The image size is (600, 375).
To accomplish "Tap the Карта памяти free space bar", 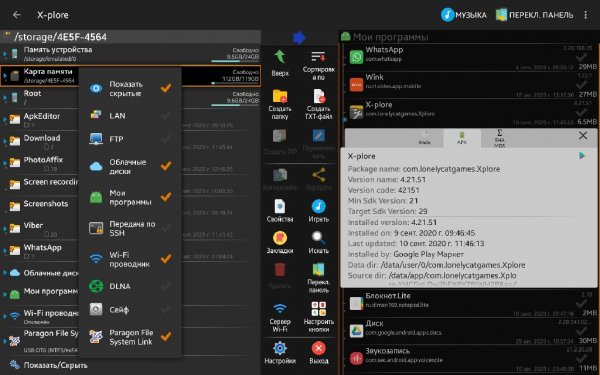I will (235, 83).
